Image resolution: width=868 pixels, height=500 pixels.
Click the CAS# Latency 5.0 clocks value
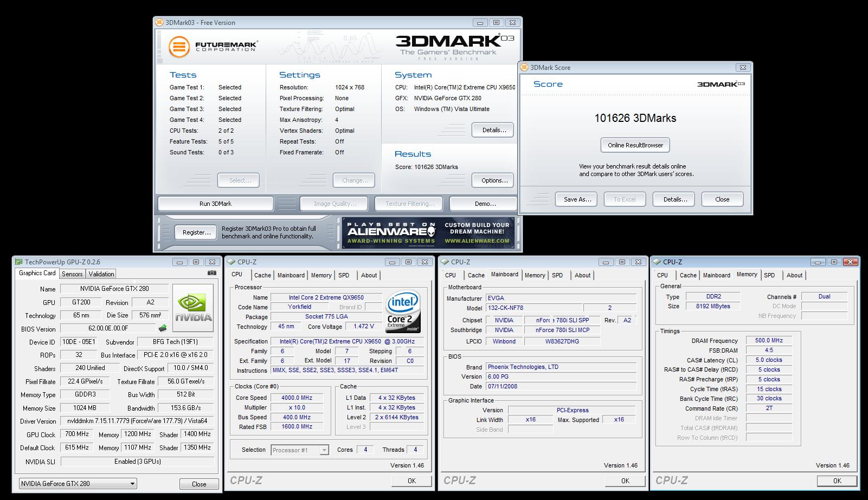tap(769, 360)
